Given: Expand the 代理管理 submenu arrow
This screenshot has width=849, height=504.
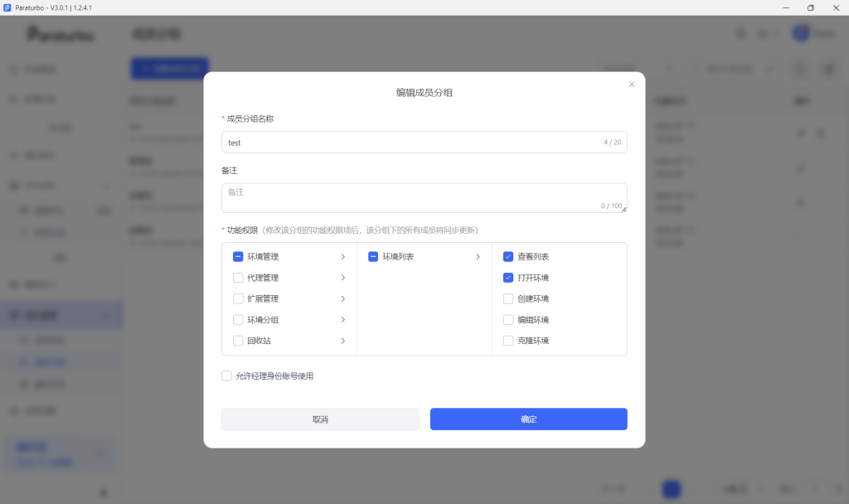Looking at the screenshot, I should coord(342,278).
